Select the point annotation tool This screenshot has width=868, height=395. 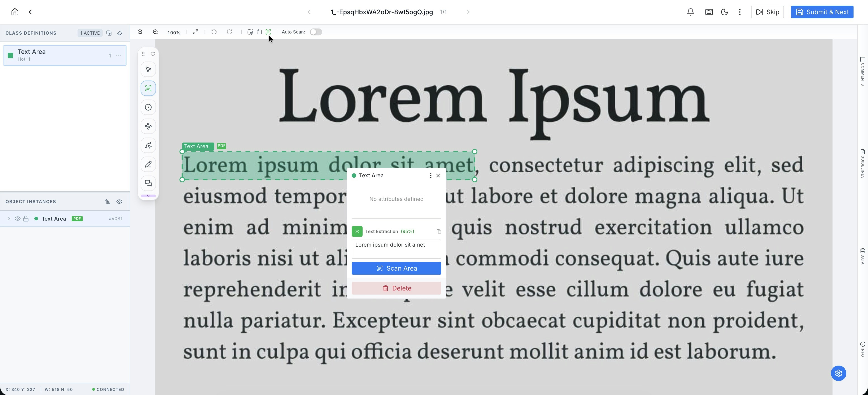(148, 107)
